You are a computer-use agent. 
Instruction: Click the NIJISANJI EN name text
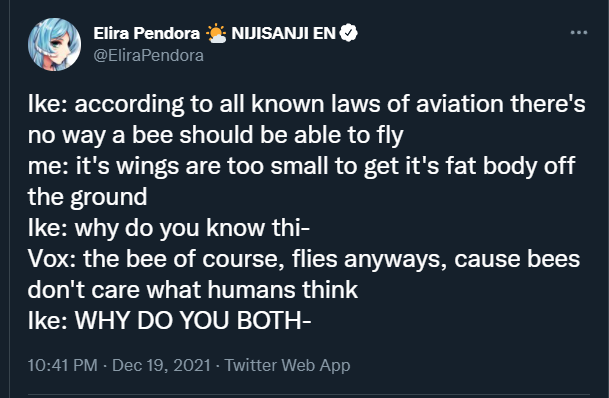click(x=283, y=33)
